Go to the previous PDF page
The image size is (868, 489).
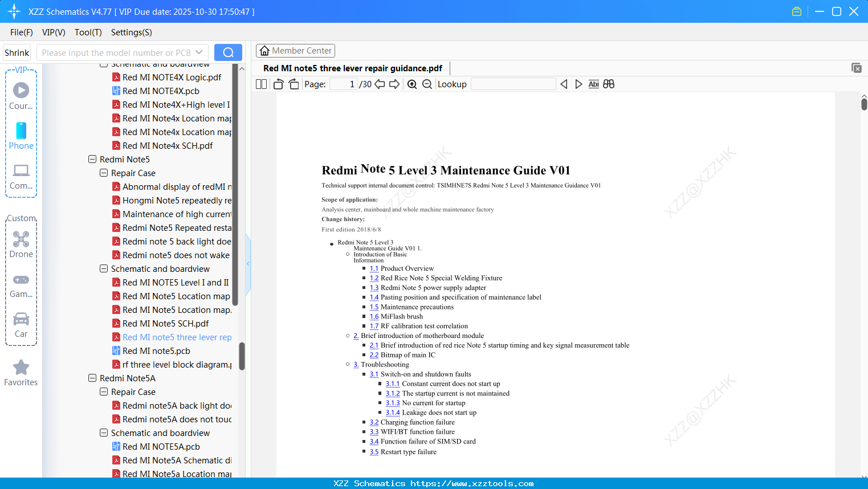[380, 84]
